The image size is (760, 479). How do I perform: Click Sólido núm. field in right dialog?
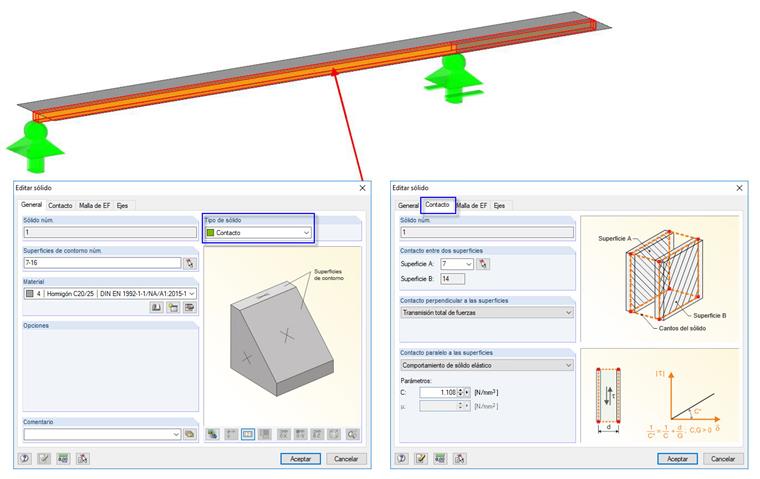click(x=487, y=232)
